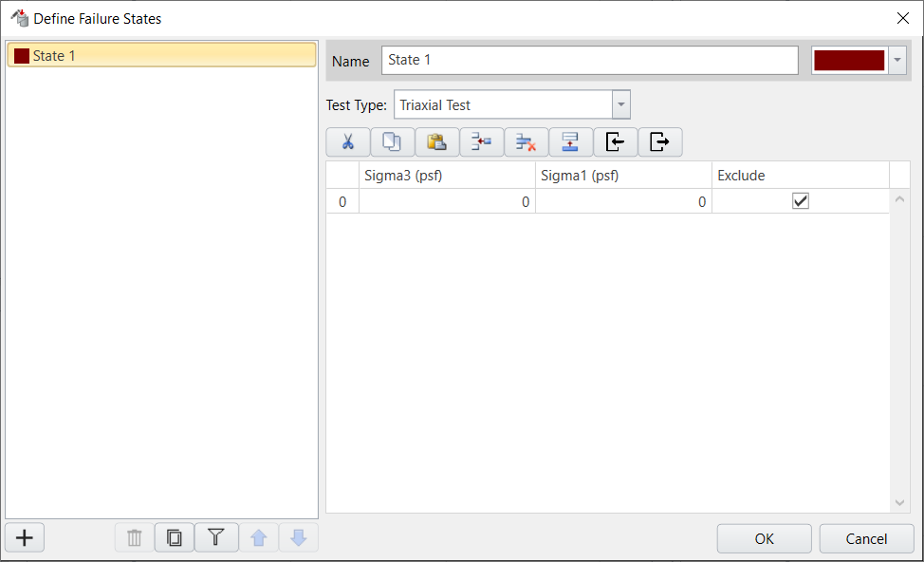Screen dimensions: 924x562
Task: Append a row using the add-row icon
Action: 571,141
